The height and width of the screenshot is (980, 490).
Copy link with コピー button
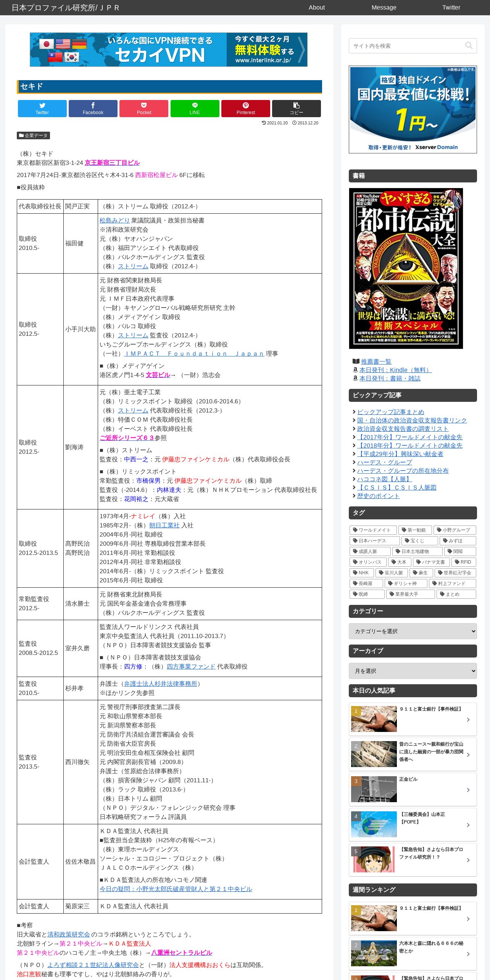pyautogui.click(x=297, y=108)
